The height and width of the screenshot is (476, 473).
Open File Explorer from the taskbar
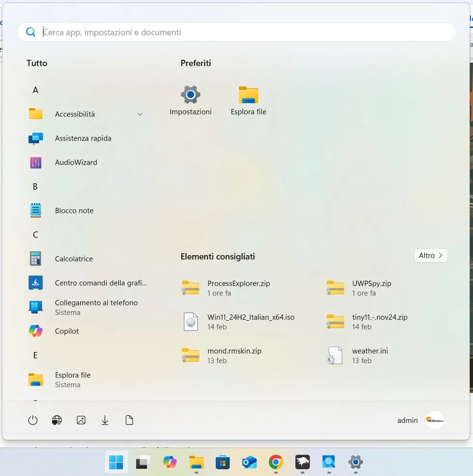tap(196, 462)
